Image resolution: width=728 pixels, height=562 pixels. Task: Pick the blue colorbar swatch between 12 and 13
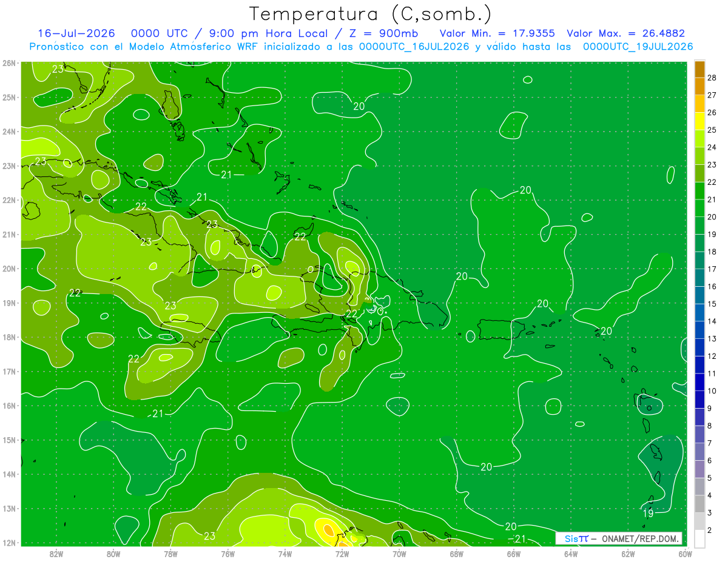[699, 347]
